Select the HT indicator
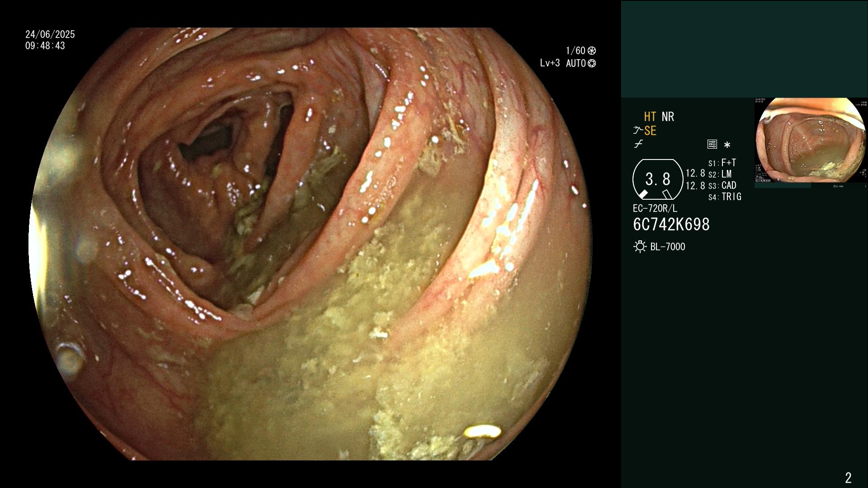868x488 pixels. (650, 117)
